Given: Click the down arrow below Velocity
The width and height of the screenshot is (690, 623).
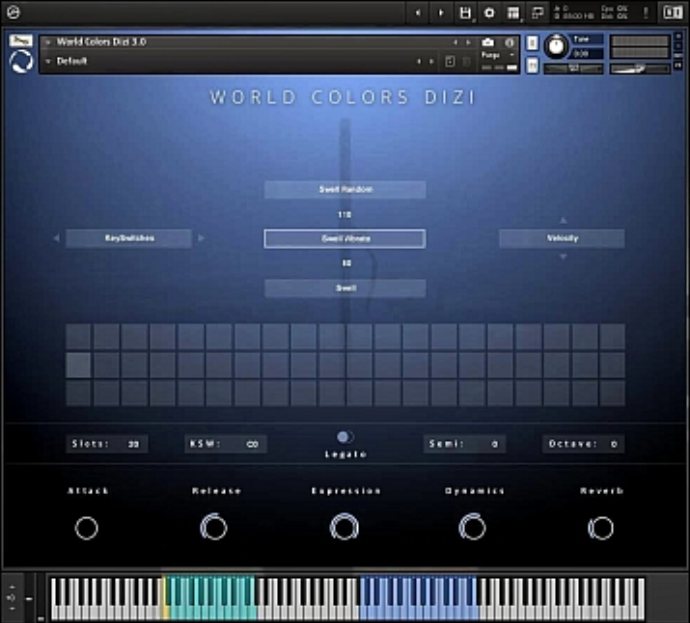Looking at the screenshot, I should click(x=562, y=256).
